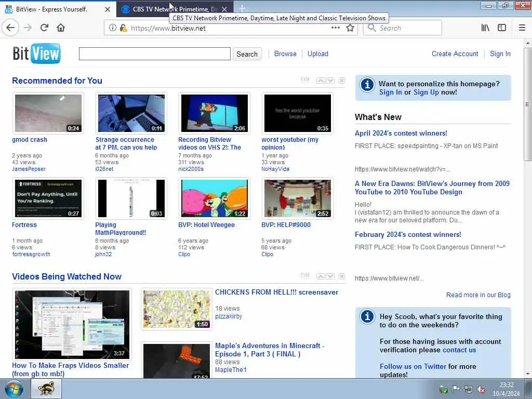The width and height of the screenshot is (532, 399).
Task: Move Recommended for You section up
Action: tap(321, 81)
